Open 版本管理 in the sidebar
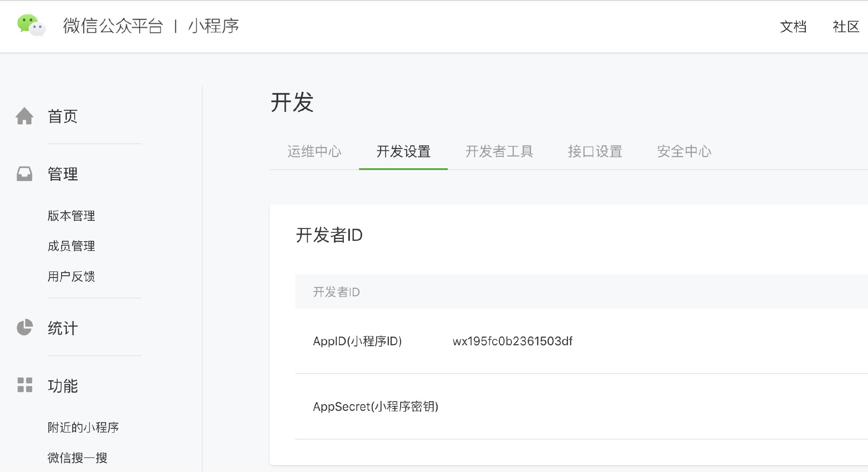 point(71,215)
